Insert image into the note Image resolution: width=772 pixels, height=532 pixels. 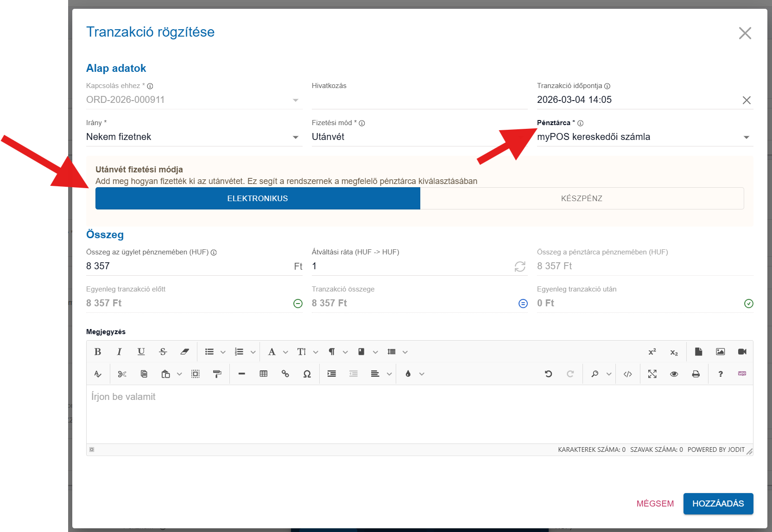(720, 352)
